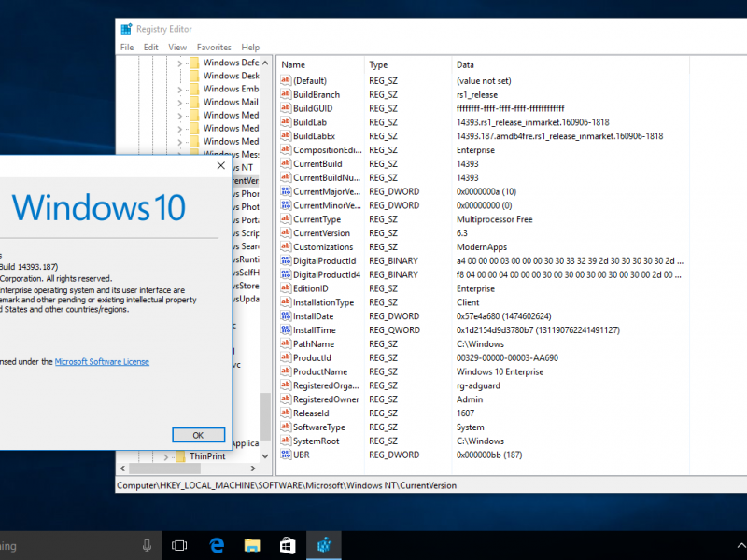Select the Windows Desk tree key
The width and height of the screenshot is (747, 560).
[x=231, y=76]
